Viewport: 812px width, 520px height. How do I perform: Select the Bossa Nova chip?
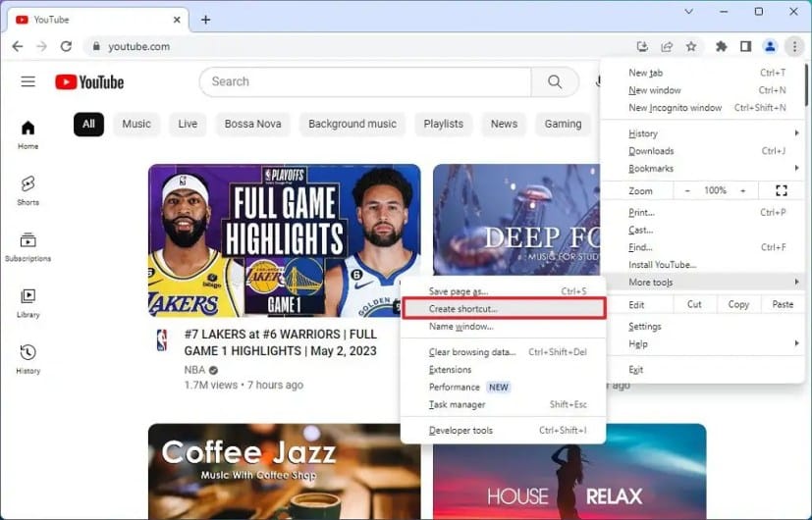[252, 125]
